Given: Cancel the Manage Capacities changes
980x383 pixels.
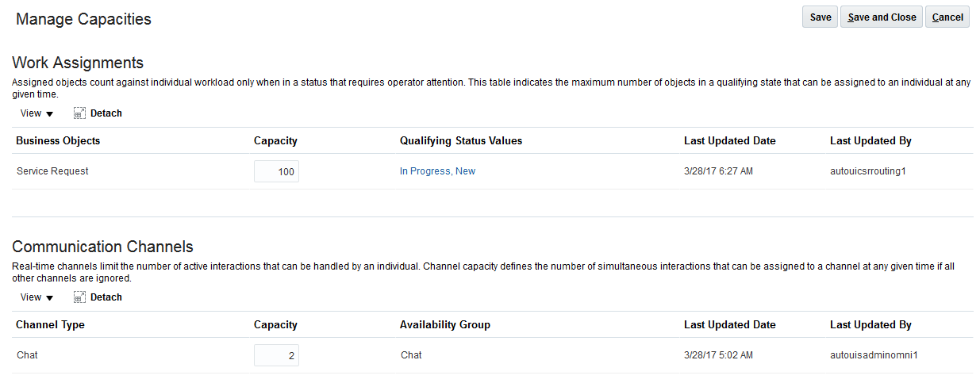Looking at the screenshot, I should click(x=947, y=17).
